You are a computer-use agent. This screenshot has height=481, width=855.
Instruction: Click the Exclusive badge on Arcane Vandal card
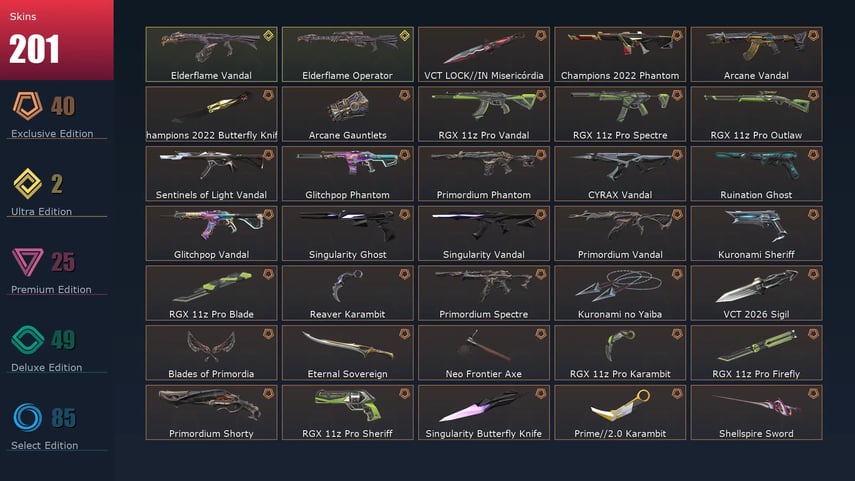tap(813, 36)
